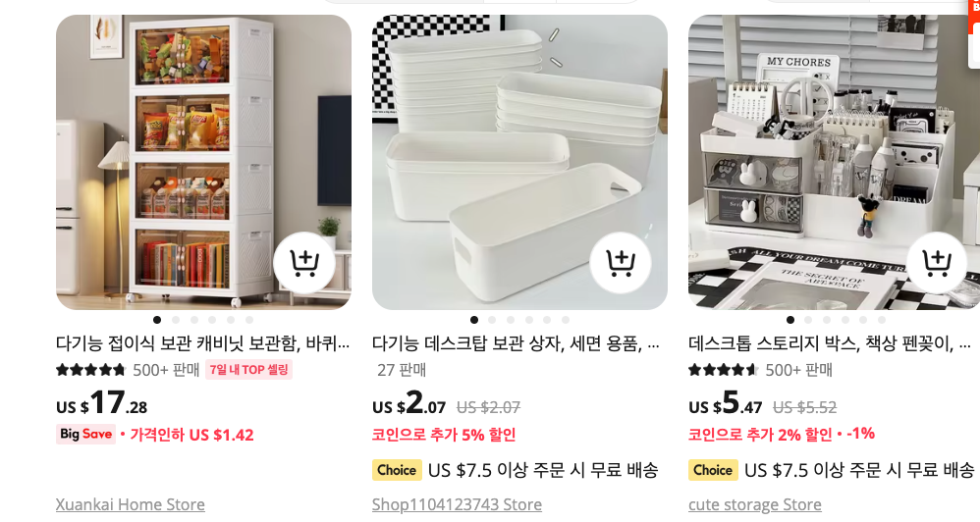Click the US $17.28 price
Image resolution: width=980 pixels, height=522 pixels.
102,403
